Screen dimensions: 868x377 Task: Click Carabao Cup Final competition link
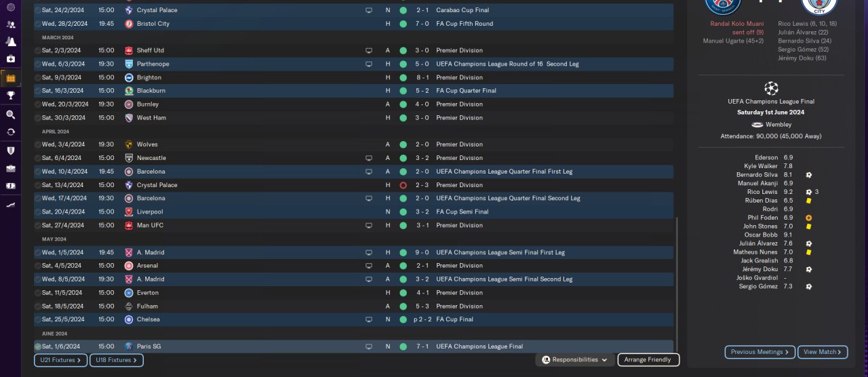(462, 10)
